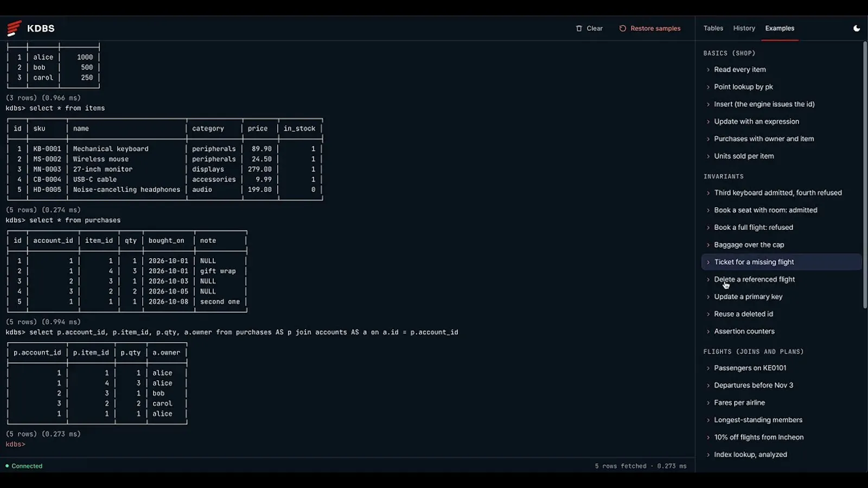Switch to the History tab

point(744,28)
